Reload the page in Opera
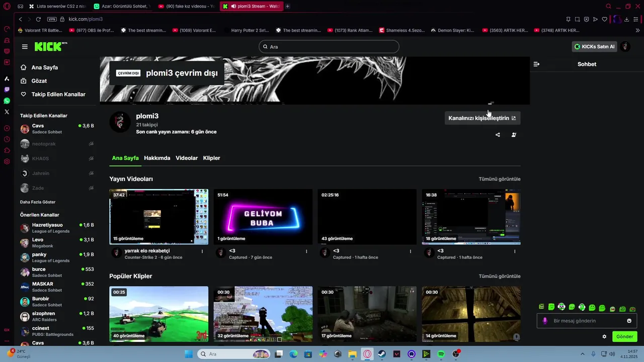The height and width of the screenshot is (362, 644). click(38, 19)
